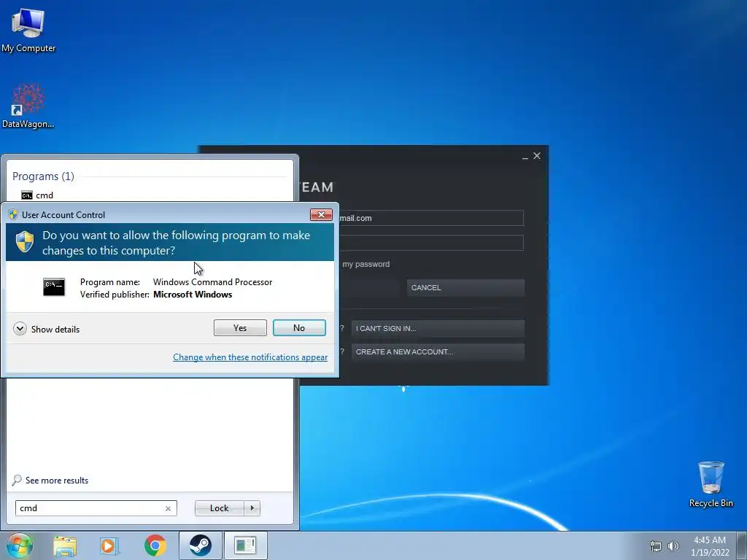Open the shutdown options arrow beside Lock
Viewport: 747px width, 560px height.
click(x=252, y=508)
